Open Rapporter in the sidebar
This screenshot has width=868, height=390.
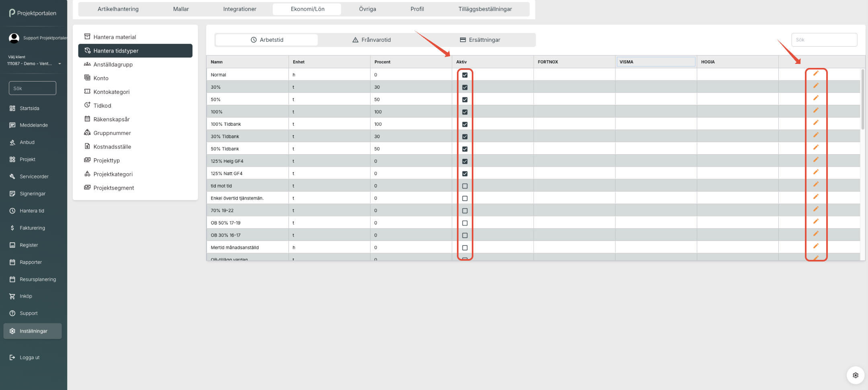coord(31,262)
